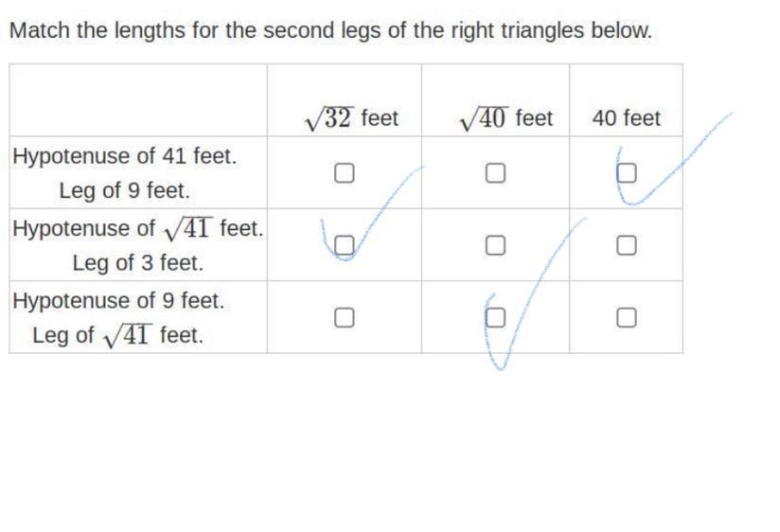The image size is (780, 532).
Task: Check 40 feet box for hypotenuse 41 row
Action: pos(627,173)
